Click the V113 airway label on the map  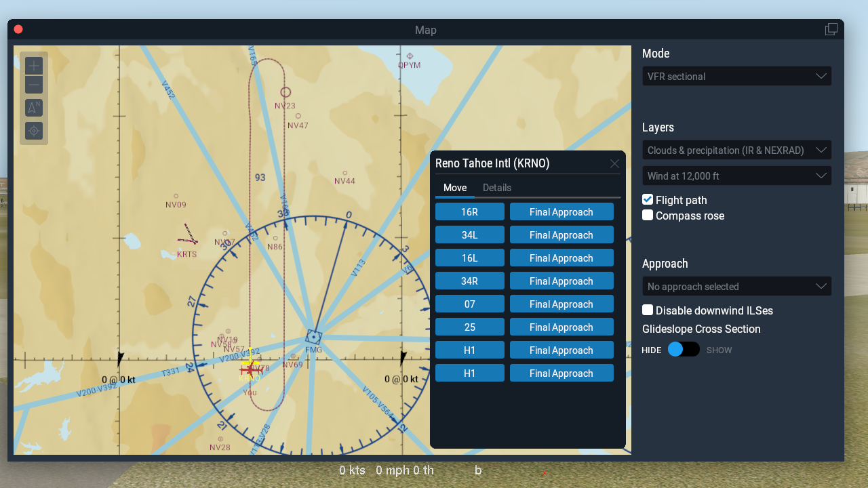358,267
